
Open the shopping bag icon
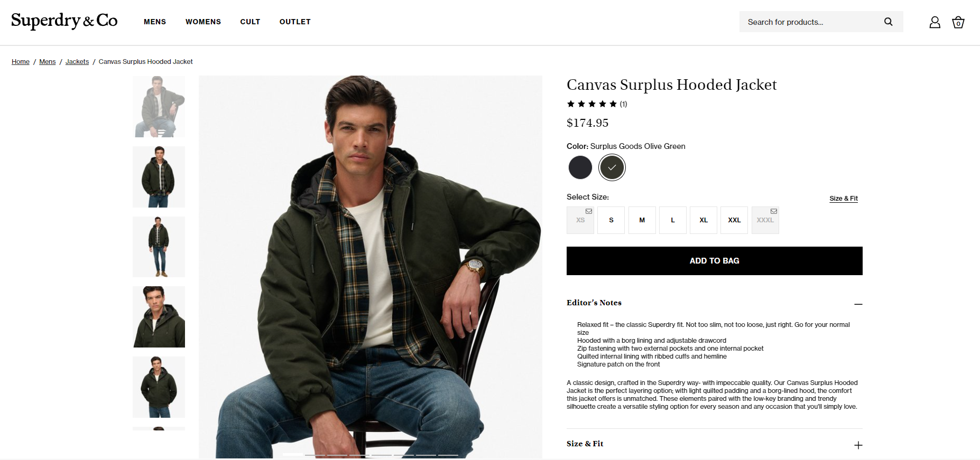[958, 22]
